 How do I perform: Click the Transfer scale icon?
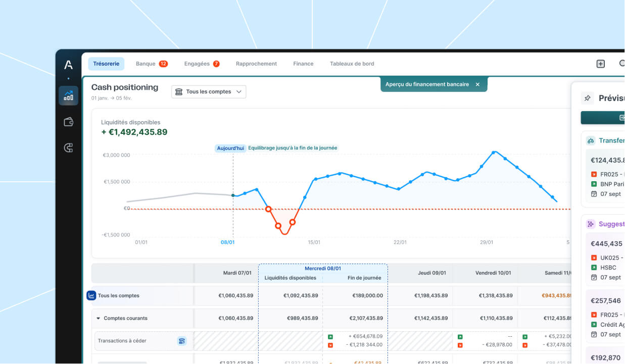(x=591, y=141)
